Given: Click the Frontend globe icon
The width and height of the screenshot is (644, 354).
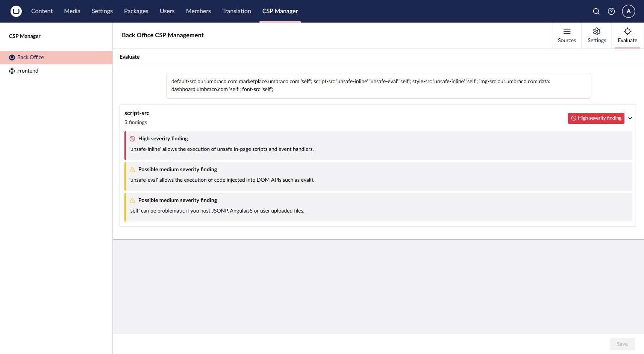Looking at the screenshot, I should click(x=12, y=71).
